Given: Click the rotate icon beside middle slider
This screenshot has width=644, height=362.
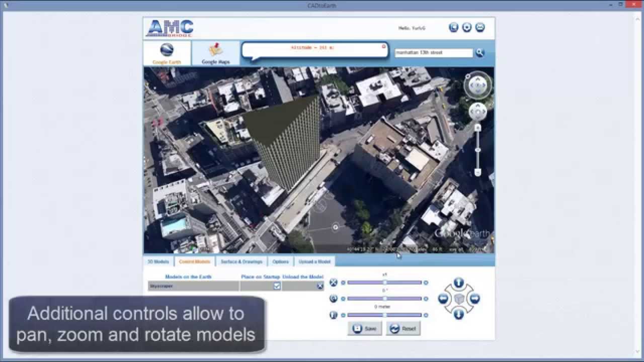Looking at the screenshot, I should (333, 299).
